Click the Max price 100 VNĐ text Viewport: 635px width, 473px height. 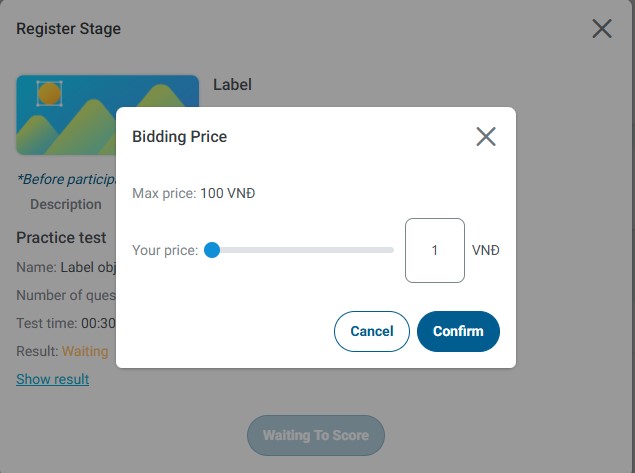194,193
